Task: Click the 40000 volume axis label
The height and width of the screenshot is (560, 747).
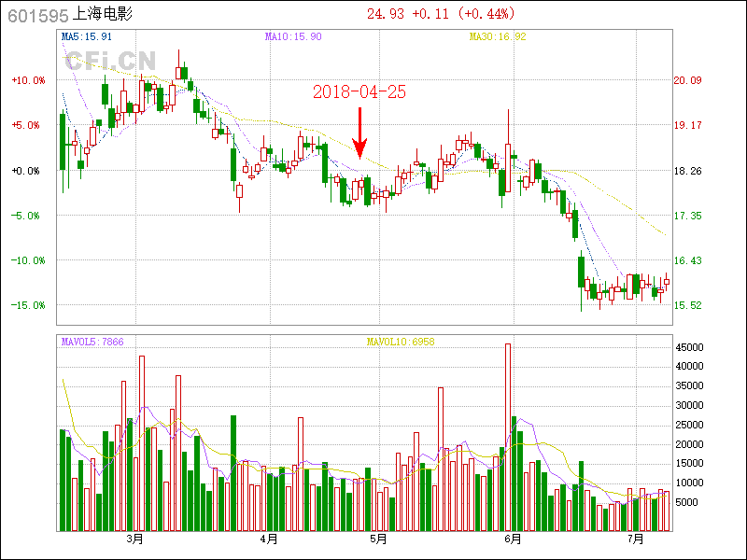Action: pos(689,366)
